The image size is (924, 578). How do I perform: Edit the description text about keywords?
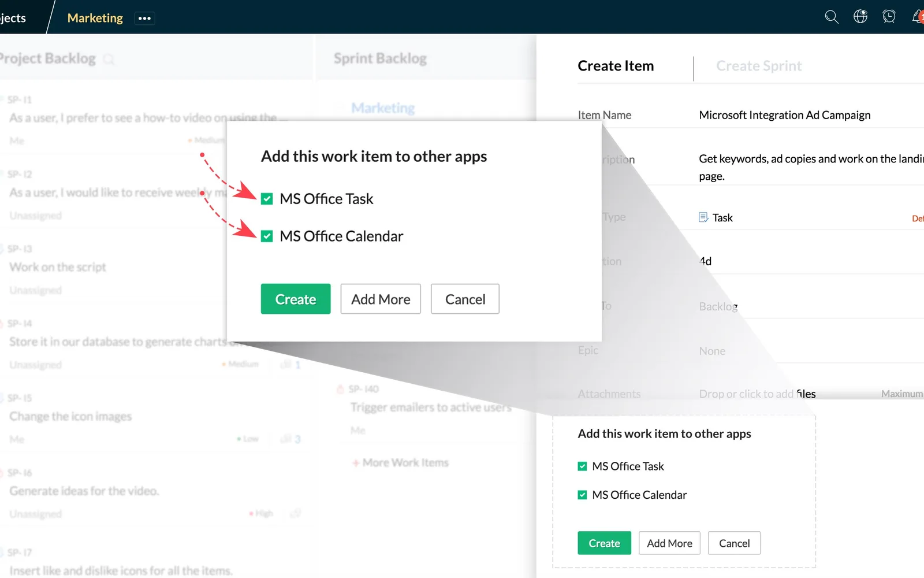(811, 167)
